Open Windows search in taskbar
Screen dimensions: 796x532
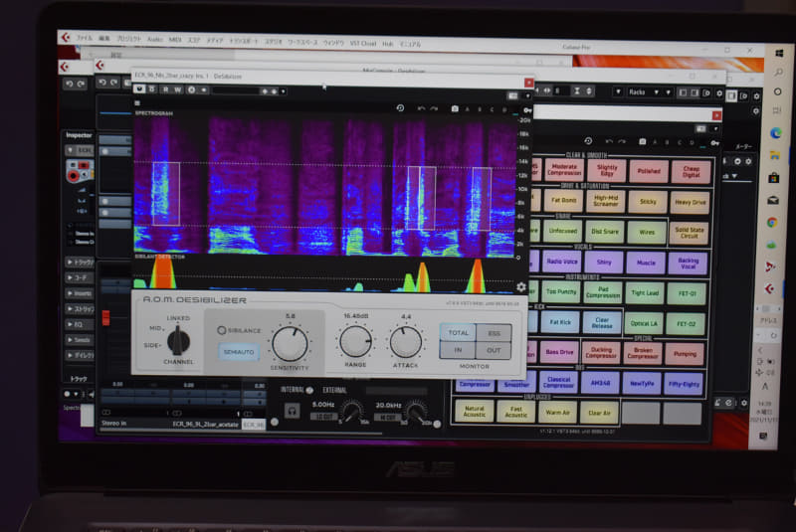(x=778, y=73)
